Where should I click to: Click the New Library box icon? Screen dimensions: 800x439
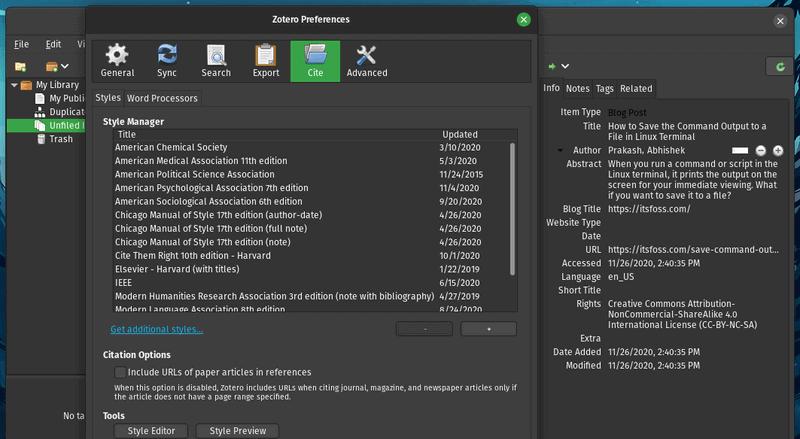tap(52, 66)
